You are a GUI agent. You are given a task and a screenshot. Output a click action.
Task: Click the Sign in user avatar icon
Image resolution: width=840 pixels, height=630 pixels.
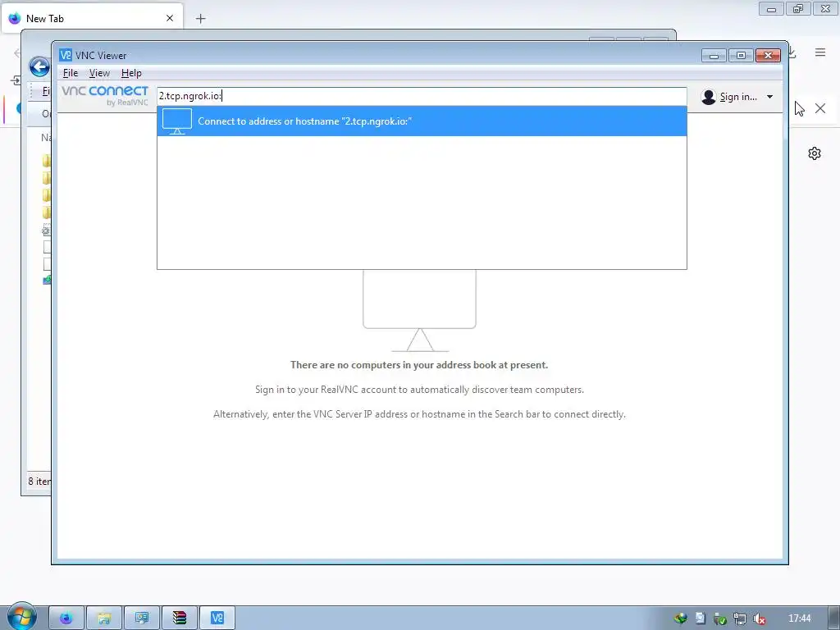tap(708, 97)
